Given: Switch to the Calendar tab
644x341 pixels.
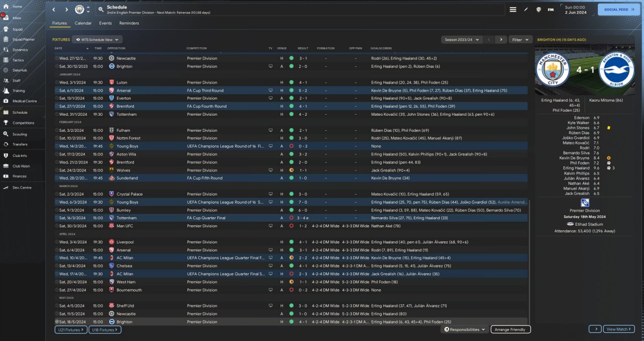Looking at the screenshot, I should pos(83,23).
